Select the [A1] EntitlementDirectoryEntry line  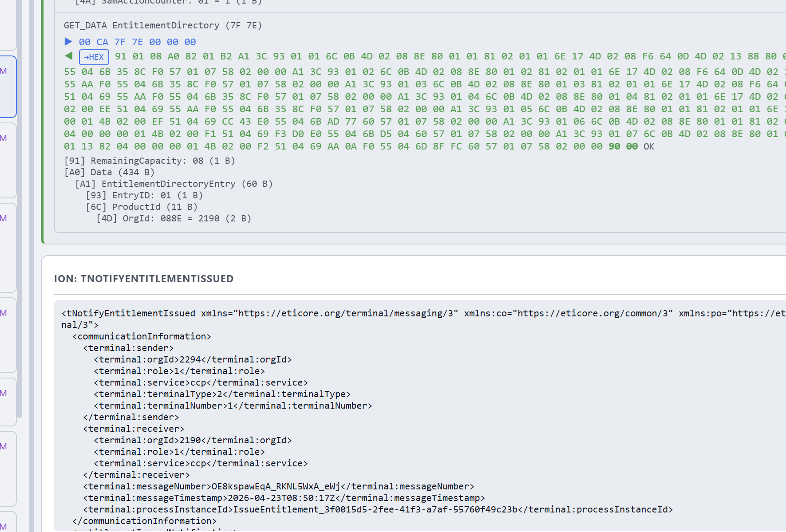[174, 184]
